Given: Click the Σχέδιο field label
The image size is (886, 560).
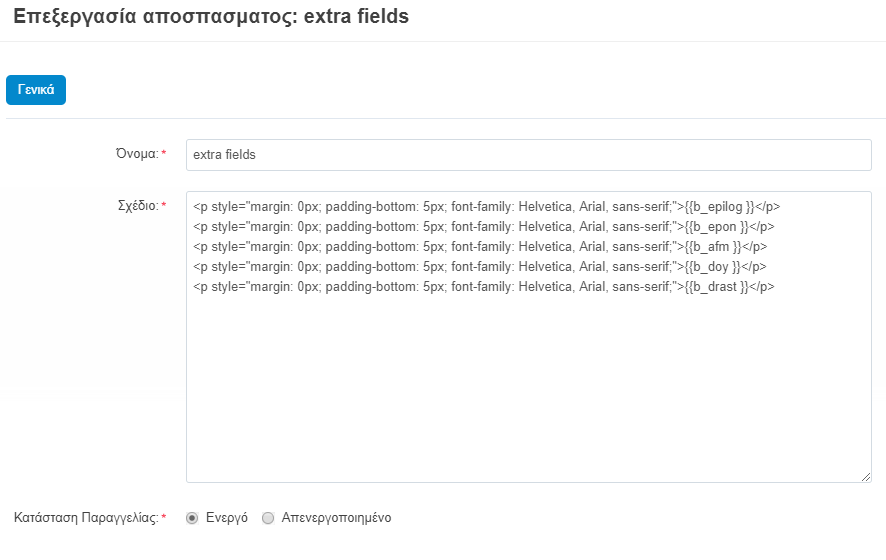Looking at the screenshot, I should pos(138,206).
